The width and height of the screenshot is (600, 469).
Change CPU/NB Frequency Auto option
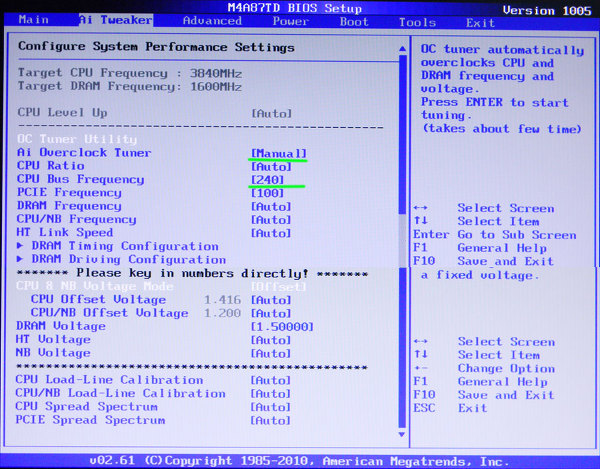pyautogui.click(x=271, y=220)
